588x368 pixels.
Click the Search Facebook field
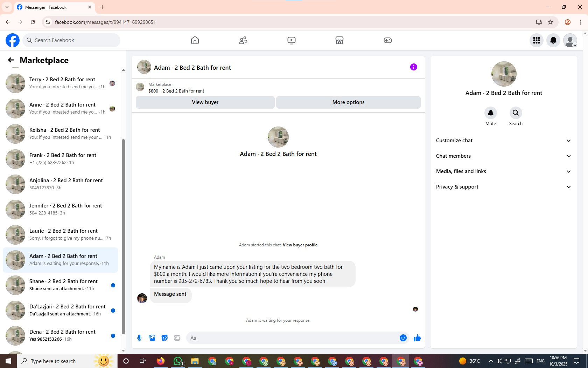71,40
